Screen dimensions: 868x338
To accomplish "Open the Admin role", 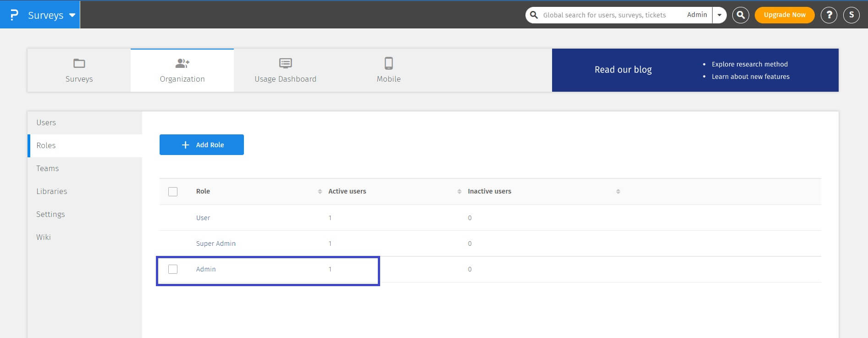I will (206, 269).
